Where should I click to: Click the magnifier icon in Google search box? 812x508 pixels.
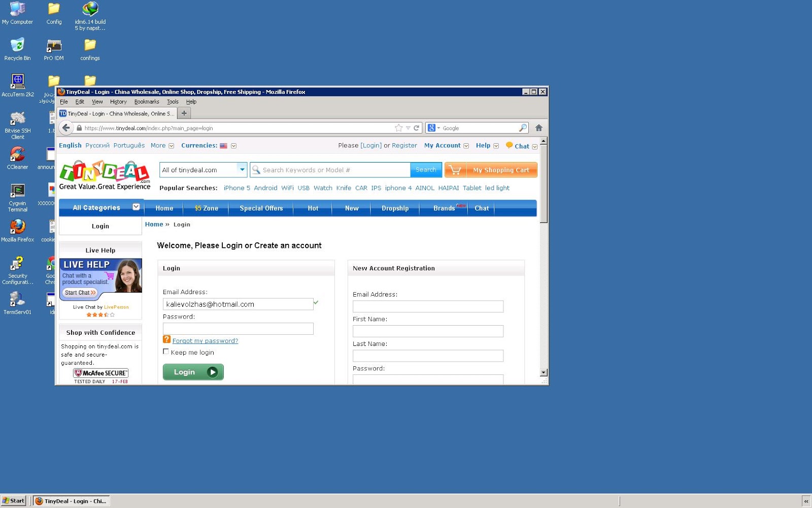[523, 128]
